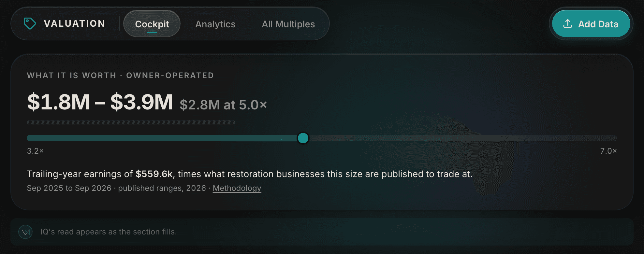This screenshot has width=644, height=254.
Task: Click the $1.8M – $3.9M valuation range
Action: pyautogui.click(x=100, y=102)
